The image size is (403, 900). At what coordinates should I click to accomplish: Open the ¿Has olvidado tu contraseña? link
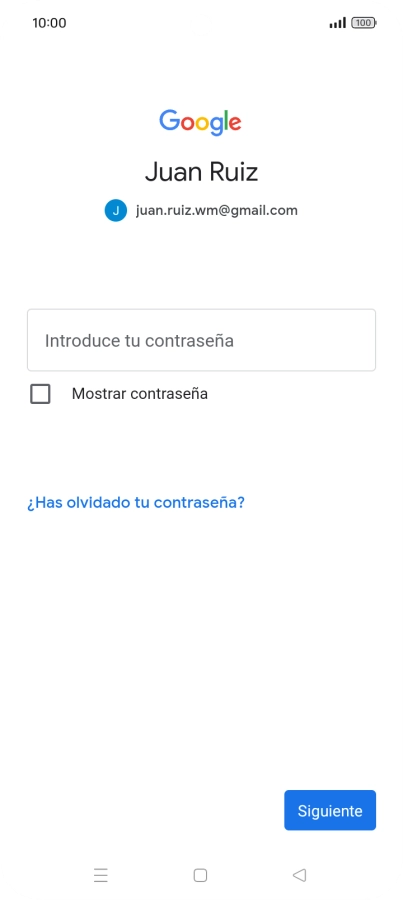(x=135, y=502)
